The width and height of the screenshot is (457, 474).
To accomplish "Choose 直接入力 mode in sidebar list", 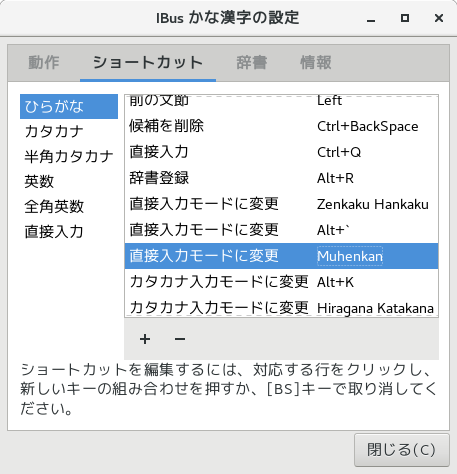I will (x=69, y=231).
